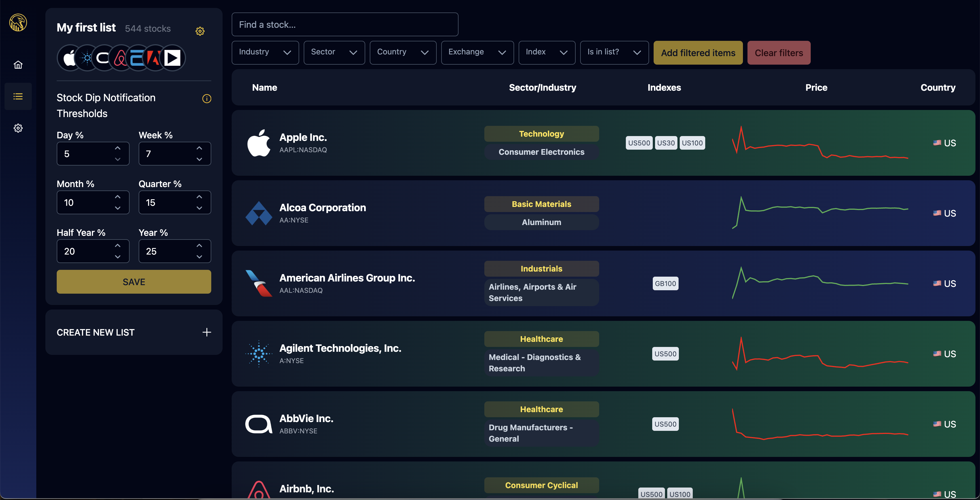Open the AbbVie Inc. stock name

click(x=306, y=419)
